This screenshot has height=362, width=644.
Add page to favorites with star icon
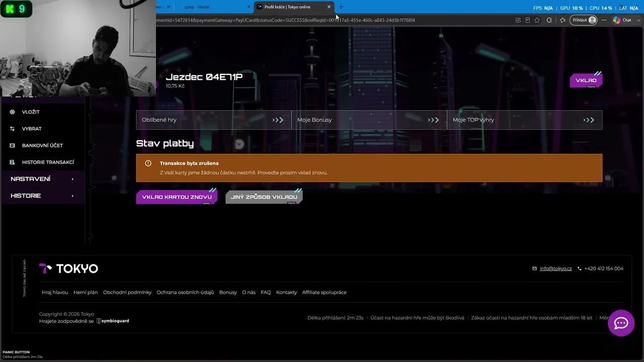[537, 20]
